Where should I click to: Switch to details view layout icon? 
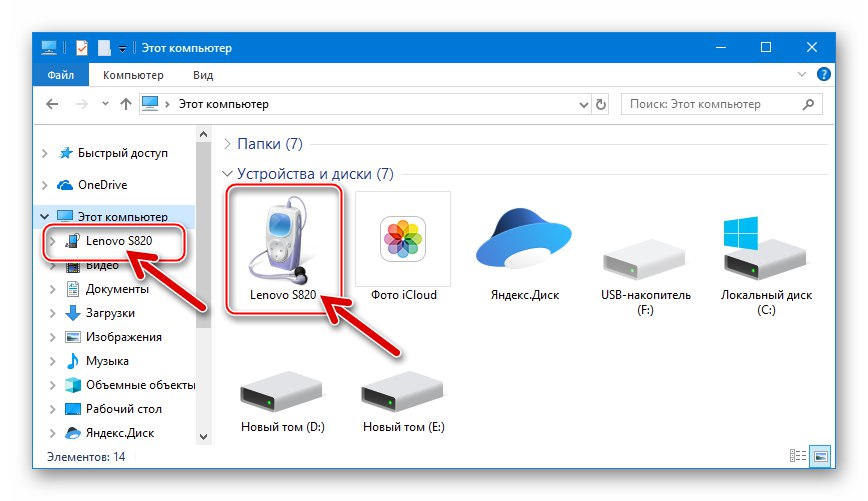click(798, 456)
